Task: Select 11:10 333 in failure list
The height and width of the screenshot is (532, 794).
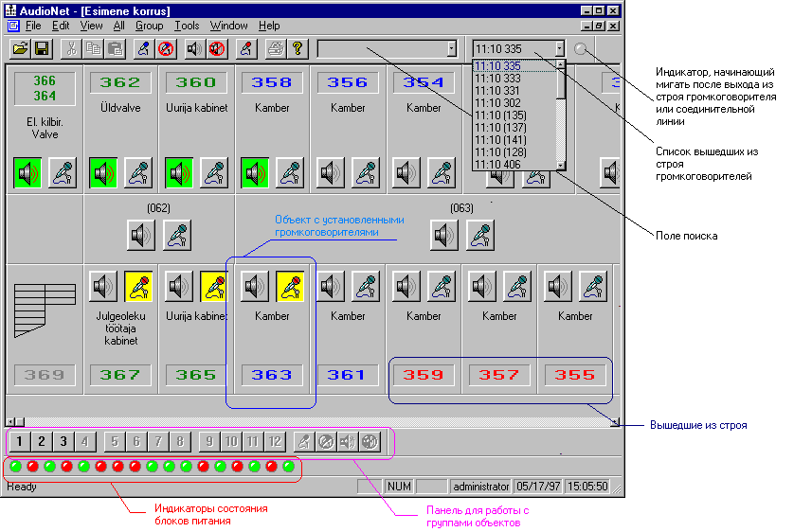Action: click(x=514, y=79)
